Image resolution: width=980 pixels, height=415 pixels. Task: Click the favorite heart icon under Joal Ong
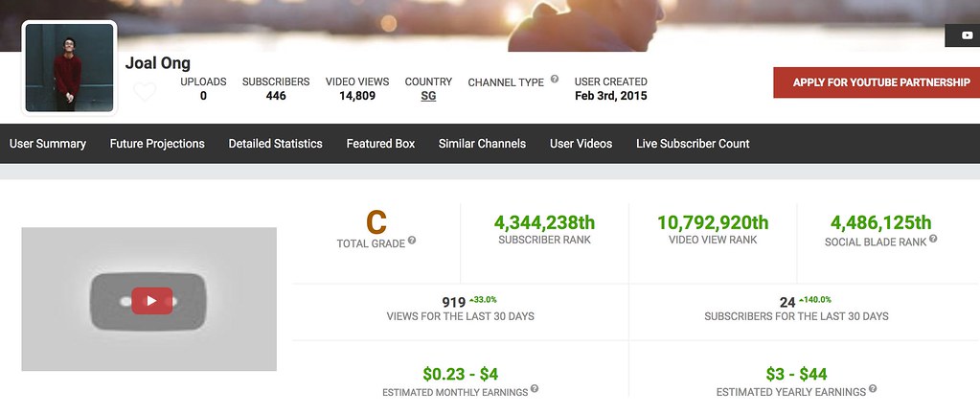point(145,93)
